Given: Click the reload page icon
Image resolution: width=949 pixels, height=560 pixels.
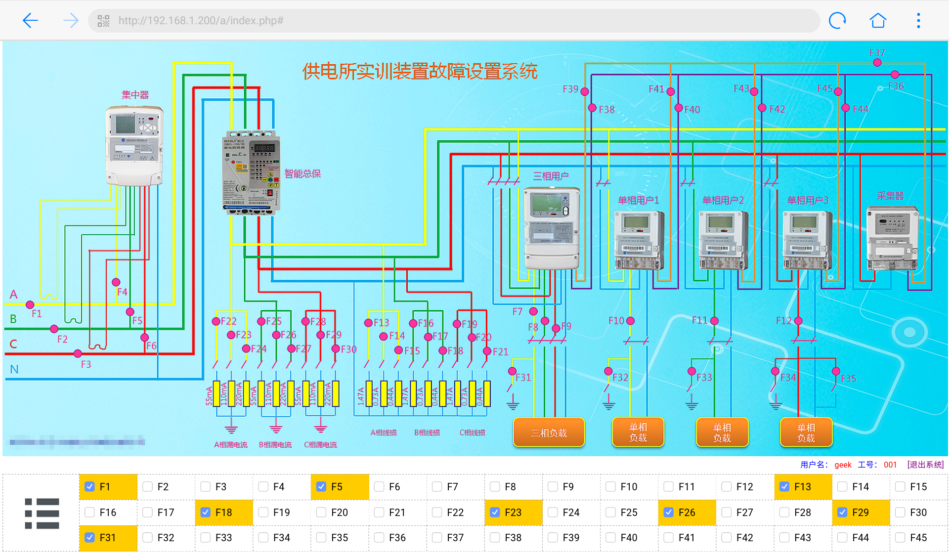Looking at the screenshot, I should click(837, 20).
